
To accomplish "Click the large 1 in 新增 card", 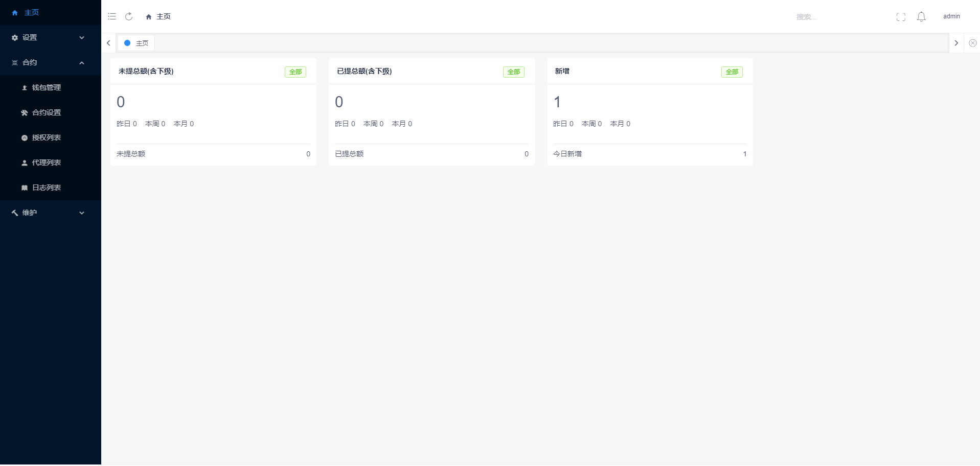I will (x=558, y=102).
